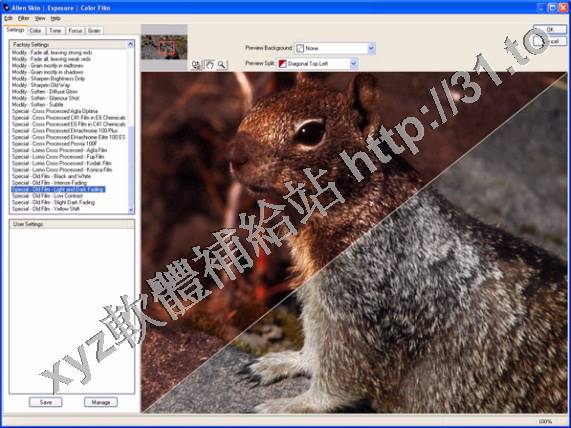
Task: Click the Save button
Action: pyautogui.click(x=46, y=402)
